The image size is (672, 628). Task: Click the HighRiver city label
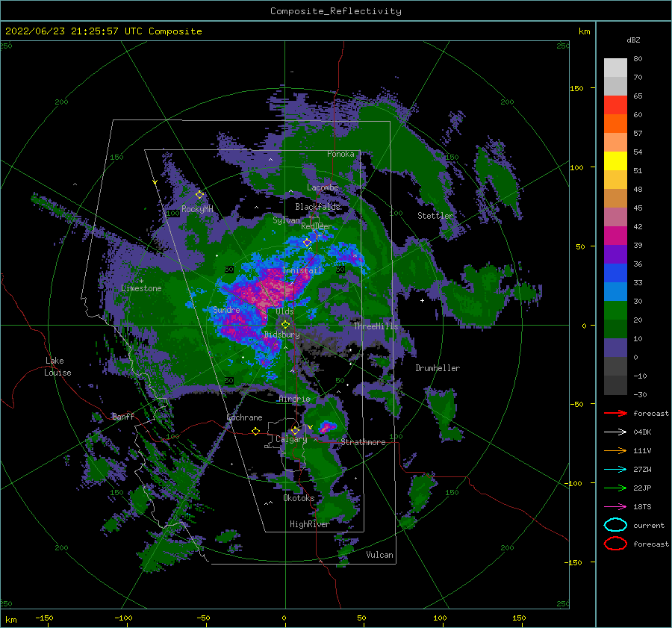pos(310,524)
